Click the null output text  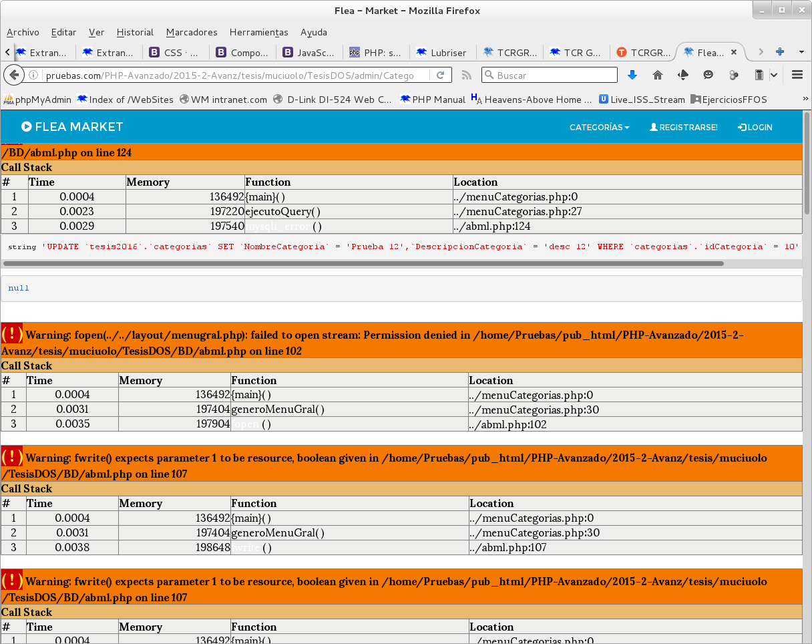pyautogui.click(x=19, y=288)
